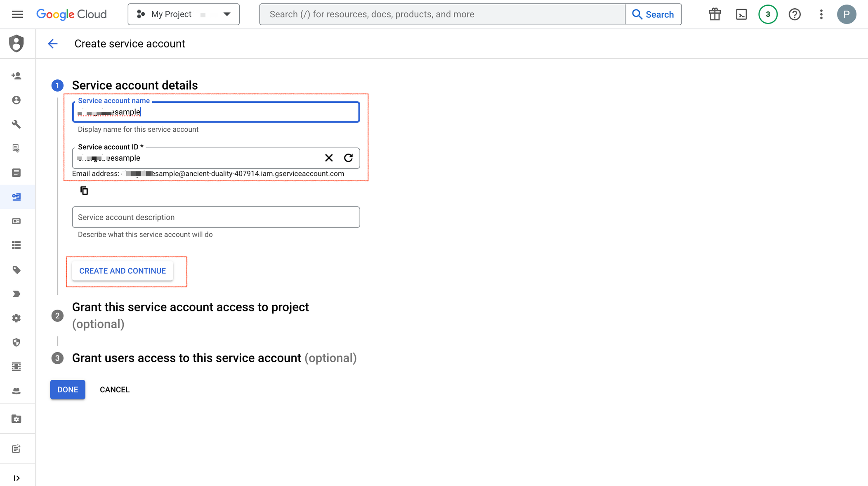The image size is (868, 486).
Task: Click the CANCEL button
Action: [114, 390]
